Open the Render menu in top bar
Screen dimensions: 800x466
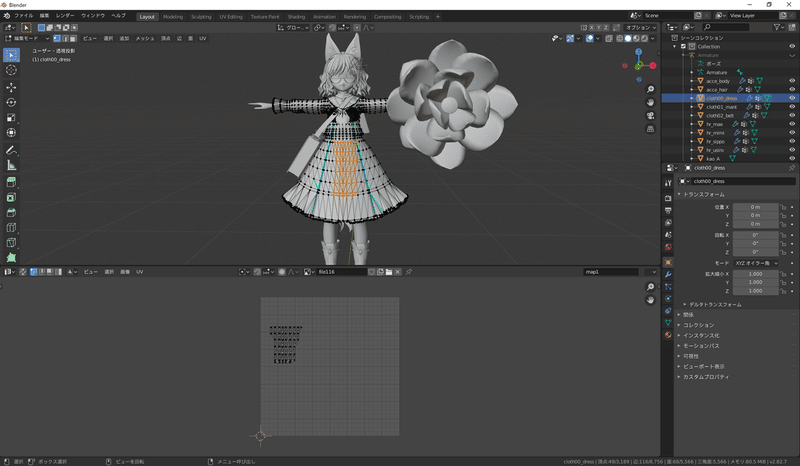click(65, 17)
